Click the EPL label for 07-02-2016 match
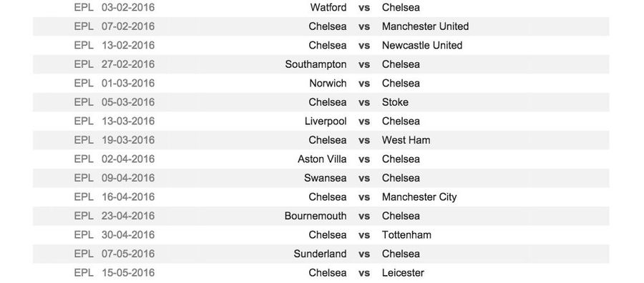 tap(84, 26)
